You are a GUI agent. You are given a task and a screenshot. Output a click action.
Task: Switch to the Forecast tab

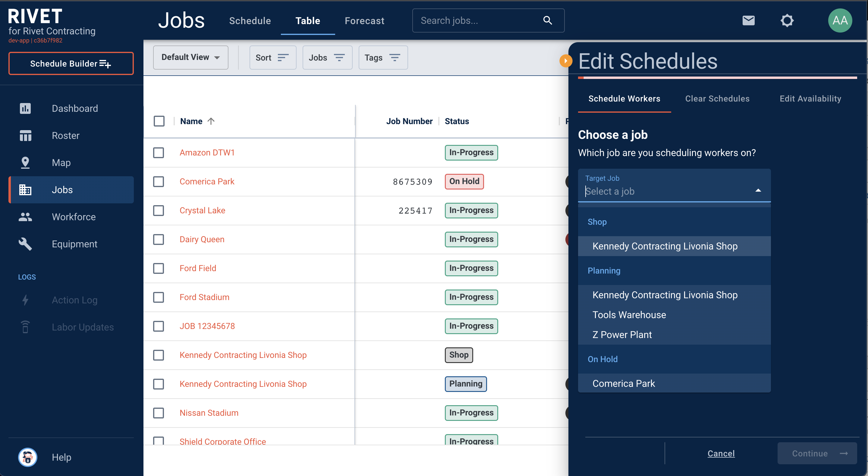365,21
